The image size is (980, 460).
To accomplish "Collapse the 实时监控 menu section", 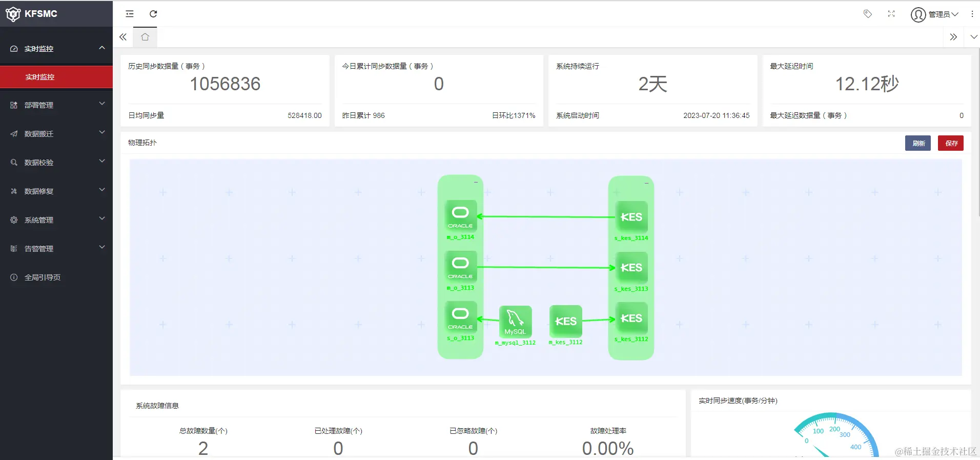I will click(x=56, y=49).
